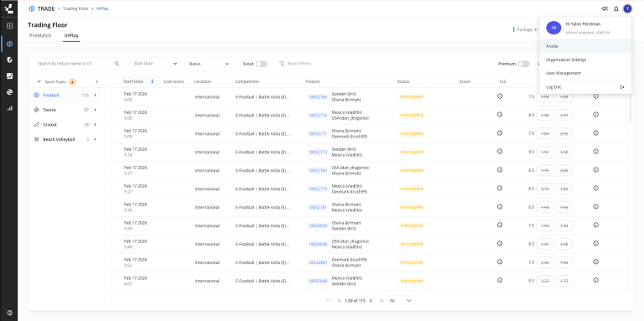The image size is (644, 321).
Task: Collapse the Sport Types panel with arrow button
Action: coord(97,81)
